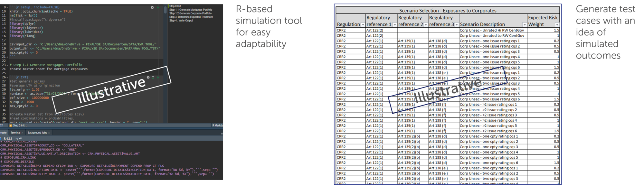This screenshot has height=185, width=644.
Task: Collapse the setup chunk fold arrow at line 9
Action: 7,7
